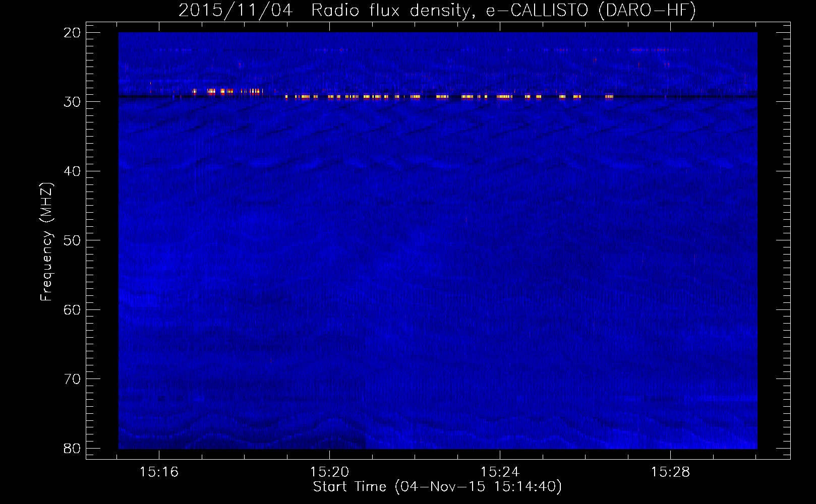Click the 60 MHz frequency tick label

(x=72, y=310)
